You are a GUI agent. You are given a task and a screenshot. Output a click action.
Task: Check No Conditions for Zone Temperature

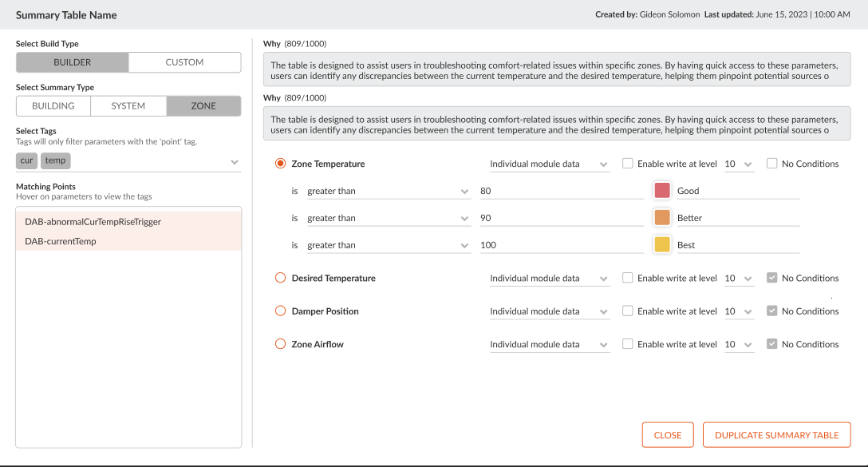pos(771,163)
